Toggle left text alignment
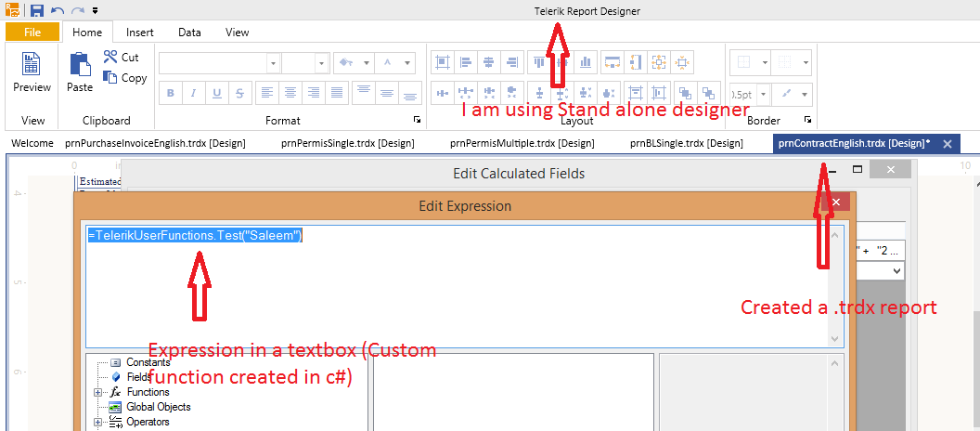The image size is (980, 431). click(x=267, y=93)
